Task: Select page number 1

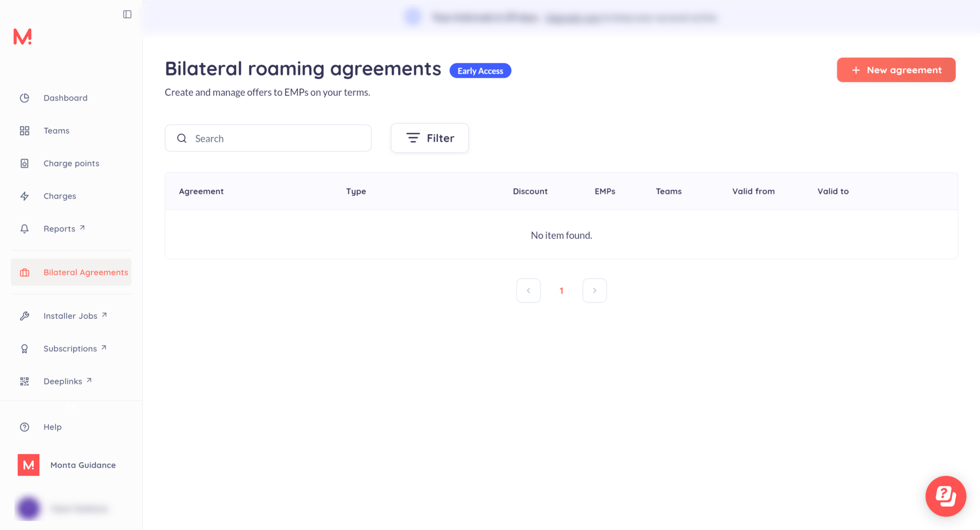Action: pos(561,291)
